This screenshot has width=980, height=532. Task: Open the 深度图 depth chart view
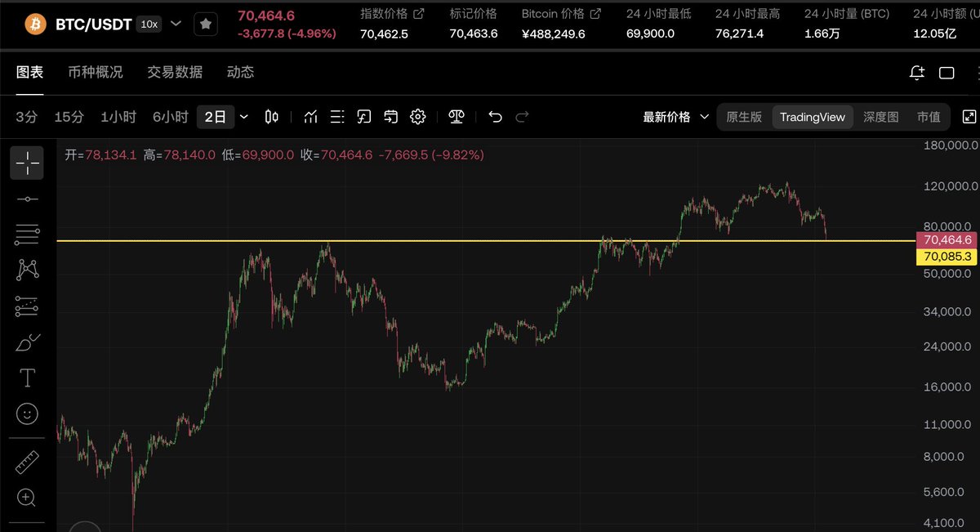pos(881,117)
